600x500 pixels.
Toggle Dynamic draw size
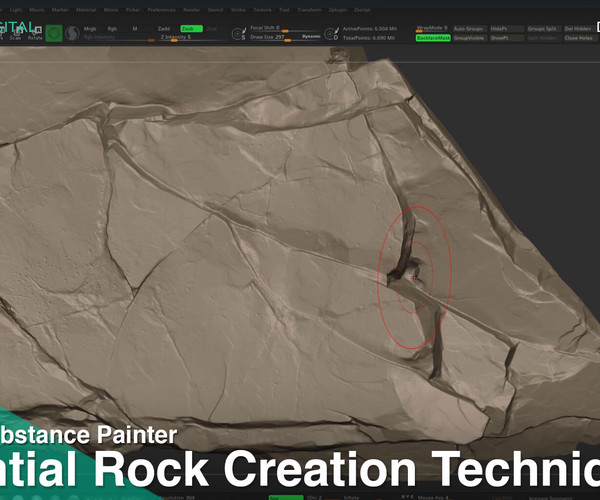coord(311,37)
